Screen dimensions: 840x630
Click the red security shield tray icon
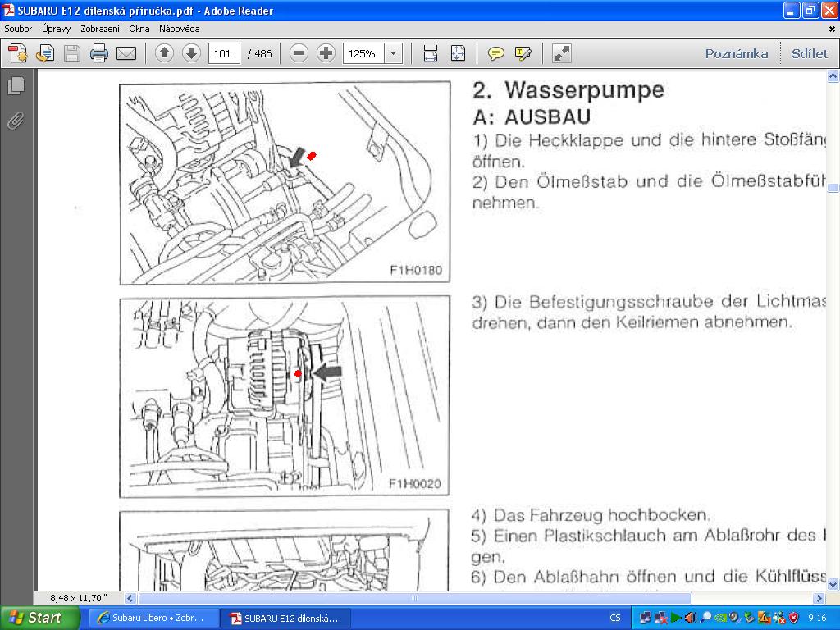click(793, 618)
